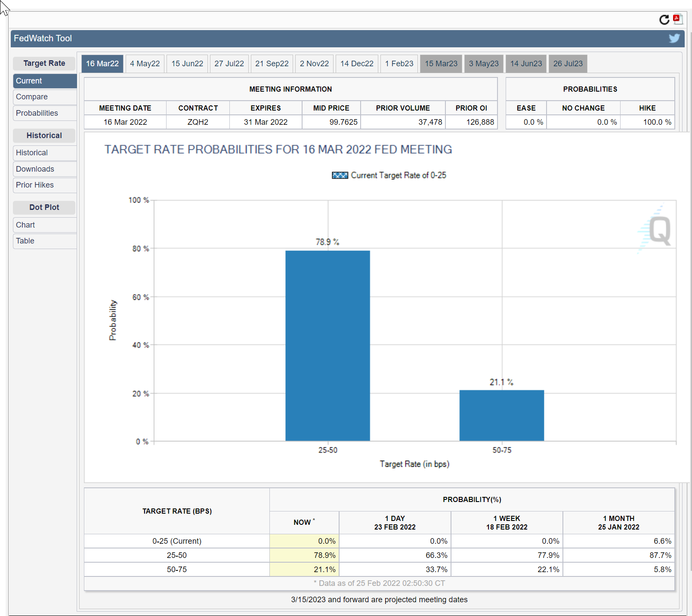692x616 pixels.
Task: Open the Dot Plot Table
Action: (25, 241)
